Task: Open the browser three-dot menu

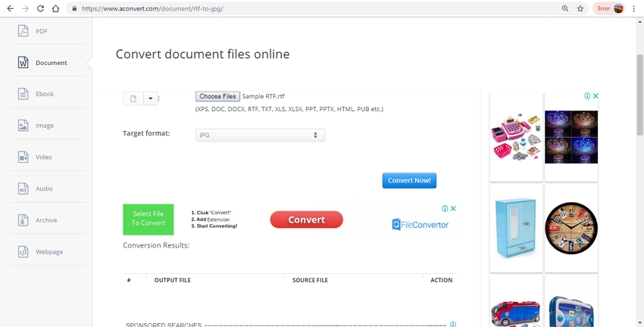Action: coord(633,8)
